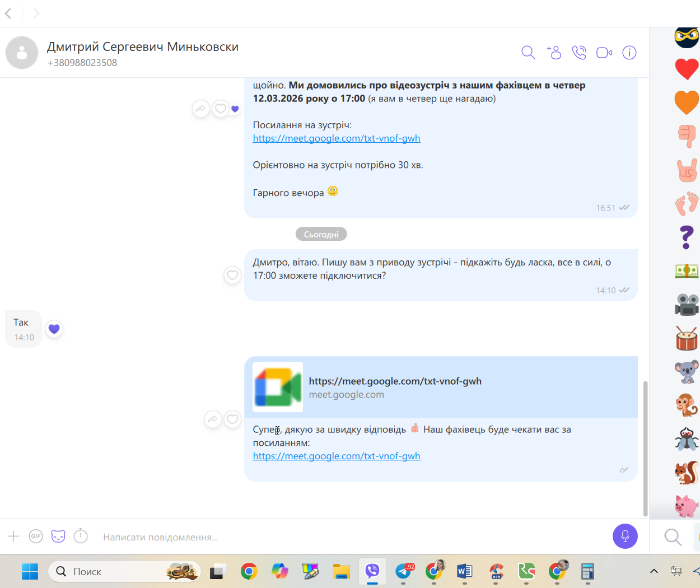Send the rock hand gesture sticker
Image resolution: width=700 pixels, height=588 pixels.
(687, 170)
